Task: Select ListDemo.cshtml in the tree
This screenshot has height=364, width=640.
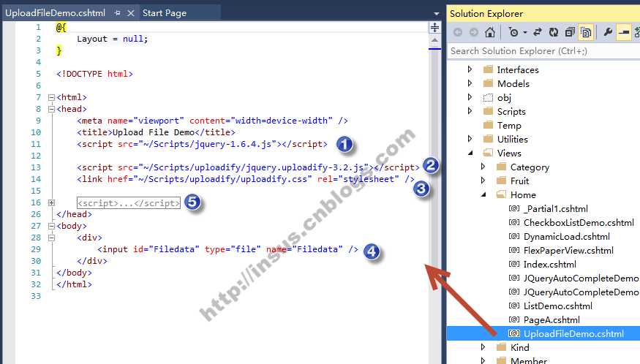Action: 558,306
